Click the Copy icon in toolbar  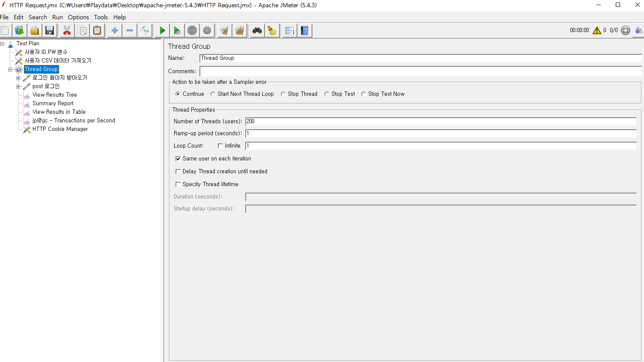(82, 30)
